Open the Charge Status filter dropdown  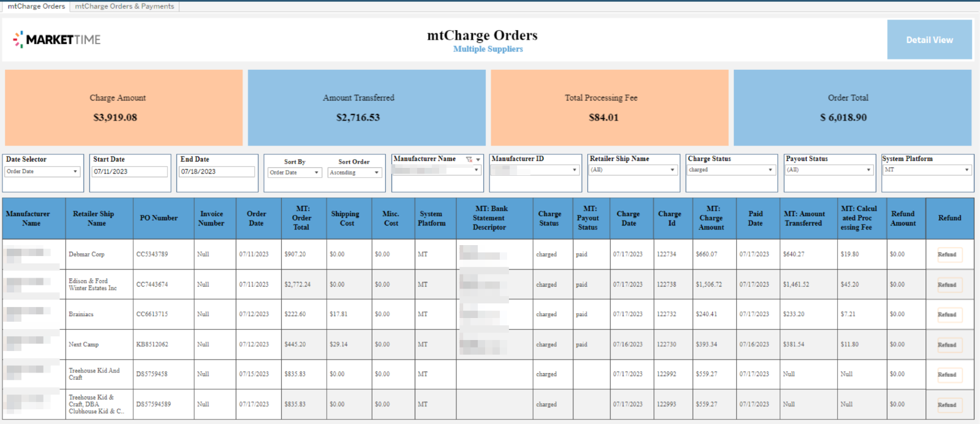pos(731,170)
